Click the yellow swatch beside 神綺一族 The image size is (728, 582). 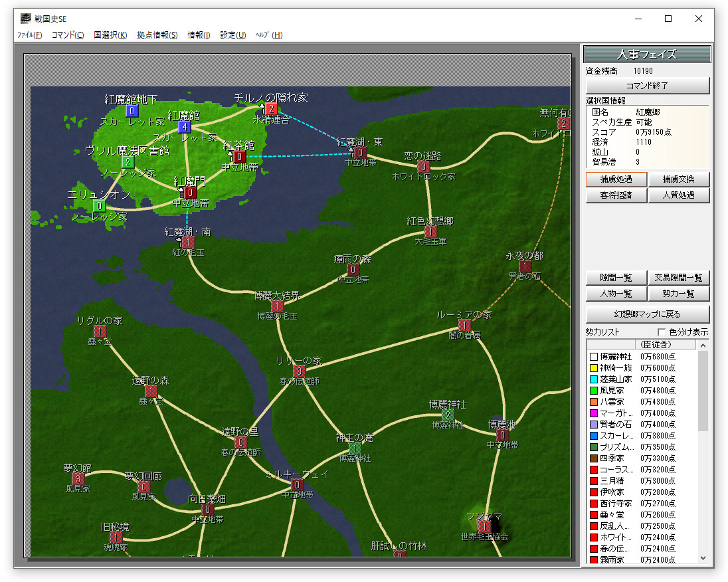coord(593,368)
